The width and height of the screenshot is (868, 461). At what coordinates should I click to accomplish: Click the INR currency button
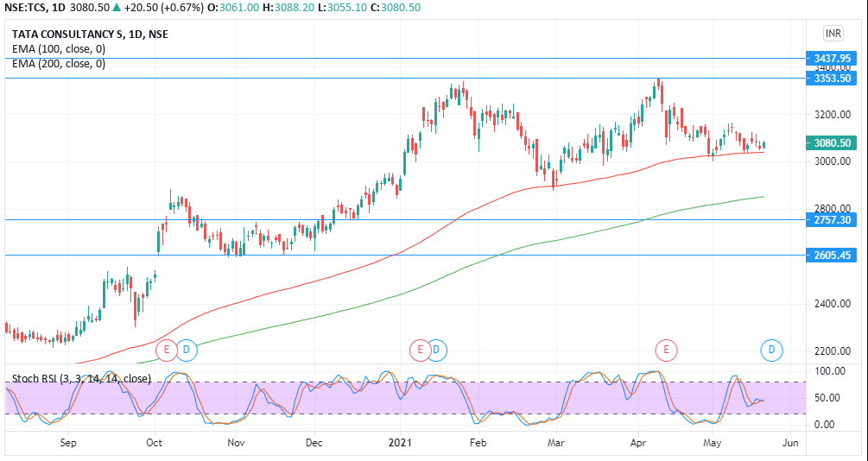(x=833, y=34)
